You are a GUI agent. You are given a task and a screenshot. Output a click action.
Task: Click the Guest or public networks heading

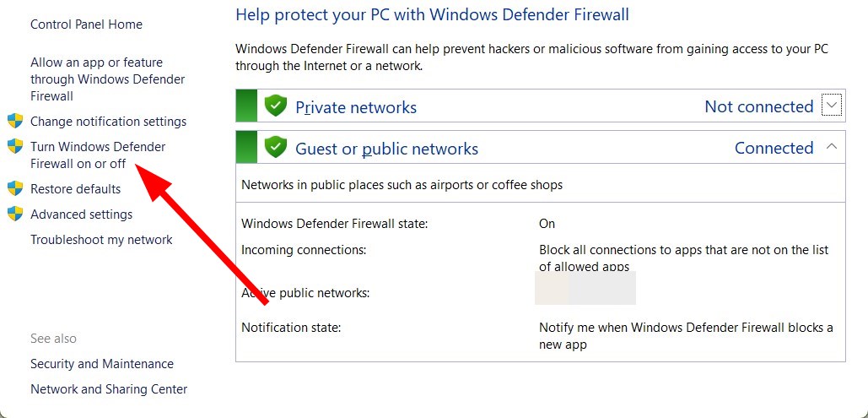386,149
